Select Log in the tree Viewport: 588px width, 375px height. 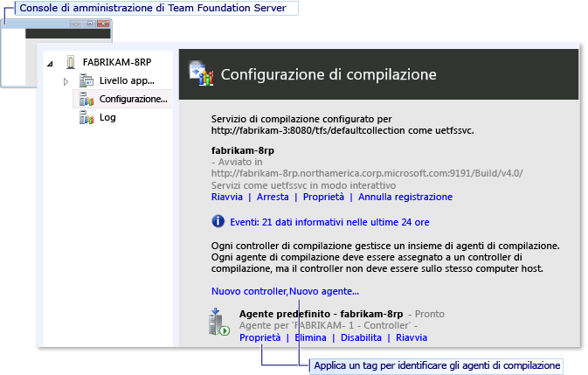(107, 117)
